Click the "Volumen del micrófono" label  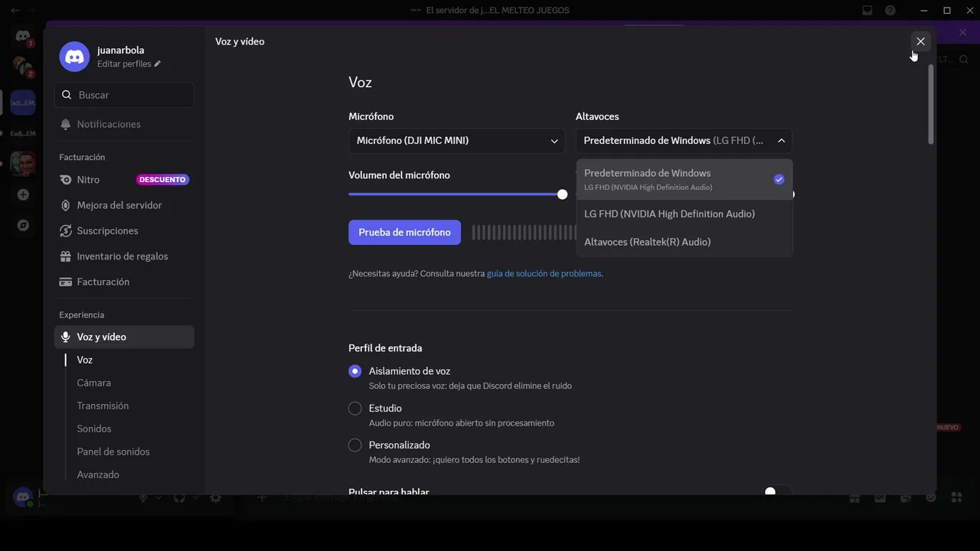[x=399, y=175]
